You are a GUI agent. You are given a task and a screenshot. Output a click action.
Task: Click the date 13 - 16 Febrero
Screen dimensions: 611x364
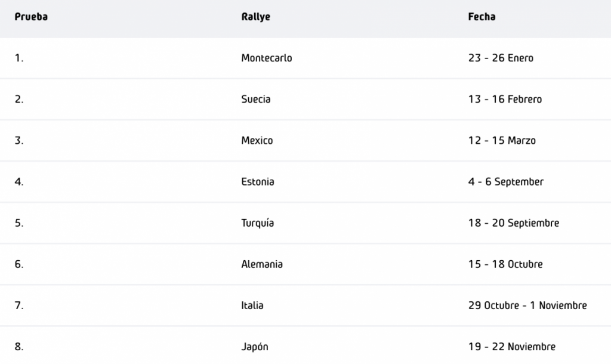click(505, 99)
